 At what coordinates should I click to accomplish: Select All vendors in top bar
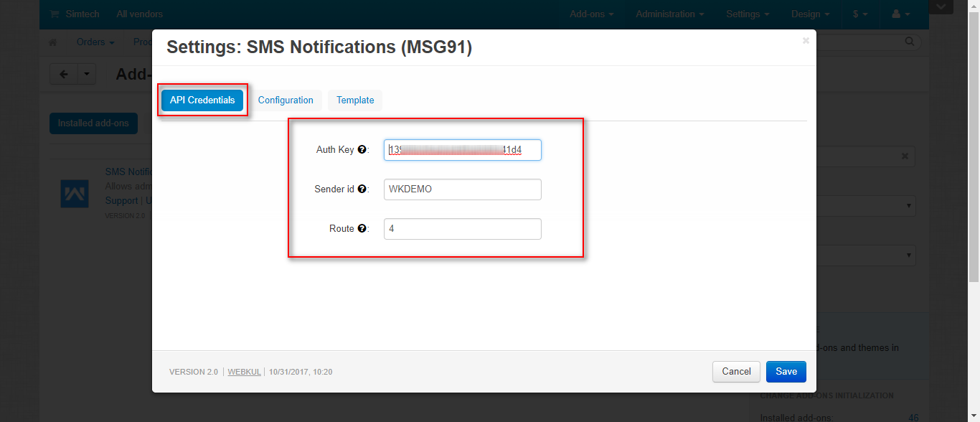139,14
